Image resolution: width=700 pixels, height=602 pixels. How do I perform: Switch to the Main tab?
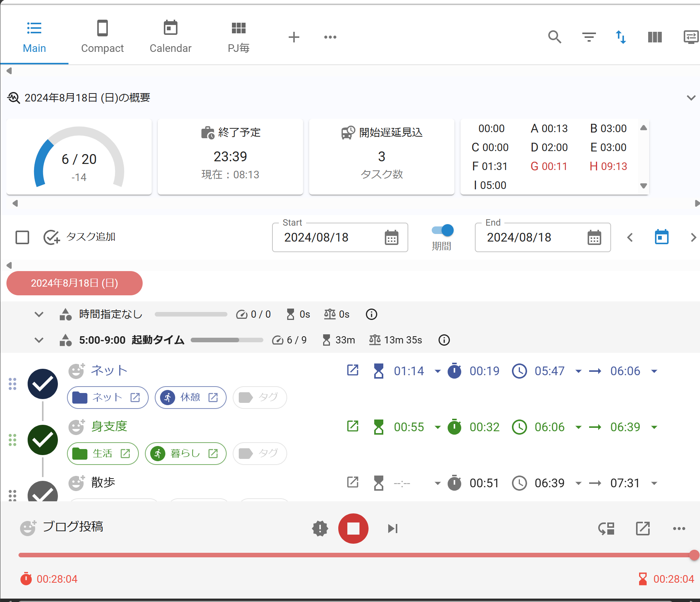pyautogui.click(x=34, y=37)
